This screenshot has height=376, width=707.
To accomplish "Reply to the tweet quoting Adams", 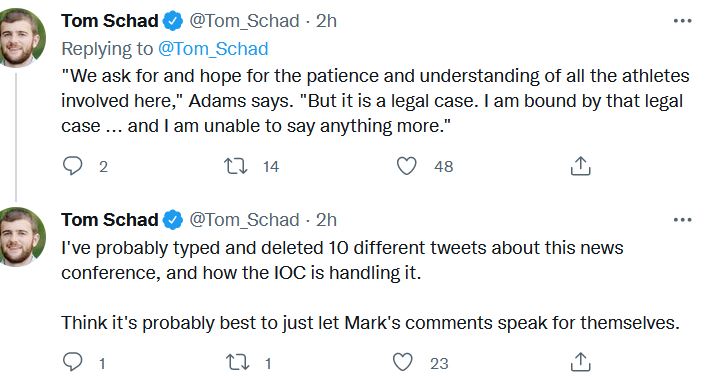I will (73, 166).
